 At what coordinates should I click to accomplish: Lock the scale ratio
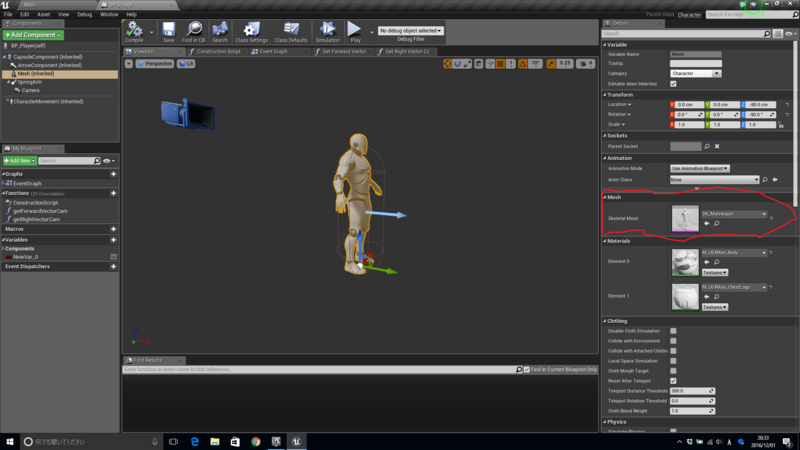(781, 125)
